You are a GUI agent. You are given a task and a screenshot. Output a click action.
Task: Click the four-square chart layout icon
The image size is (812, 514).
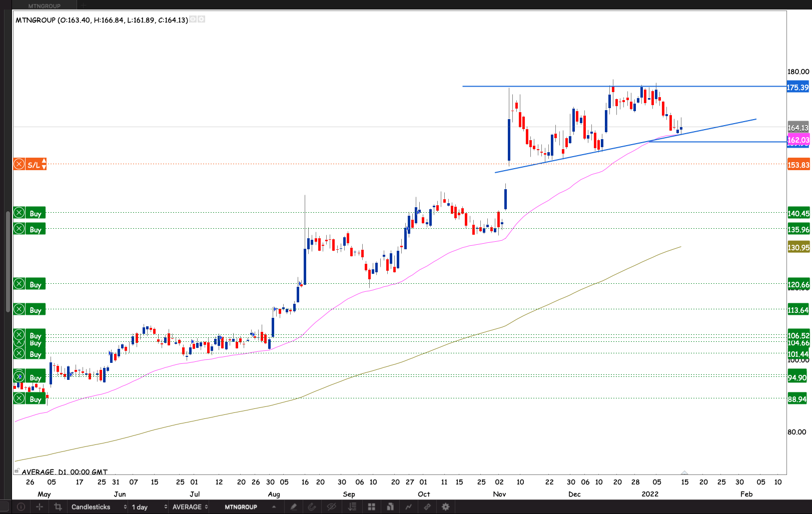click(371, 507)
